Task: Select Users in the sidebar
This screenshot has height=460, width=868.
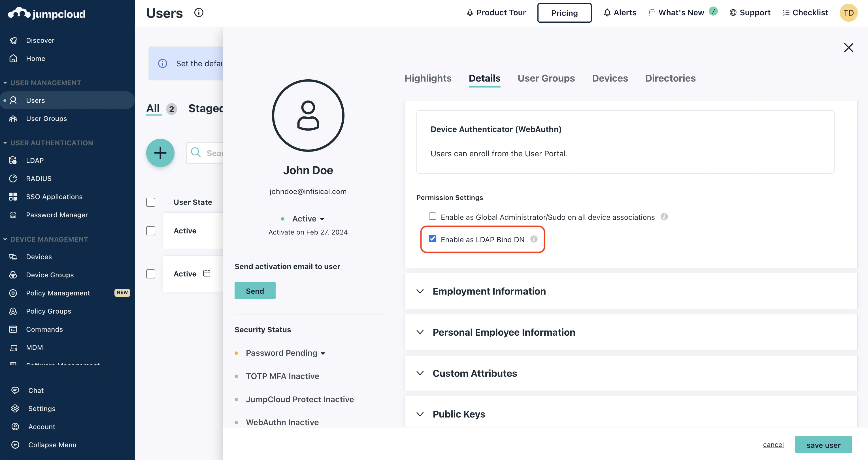Action: coord(67,101)
